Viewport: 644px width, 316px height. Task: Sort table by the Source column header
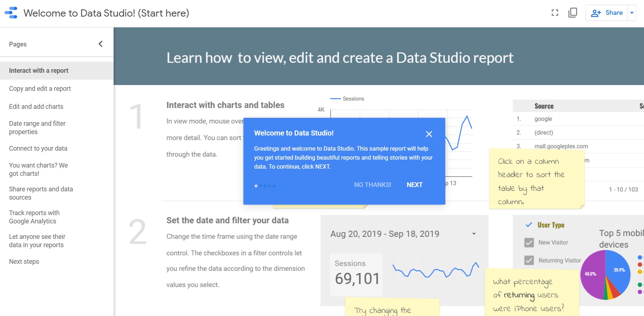544,106
